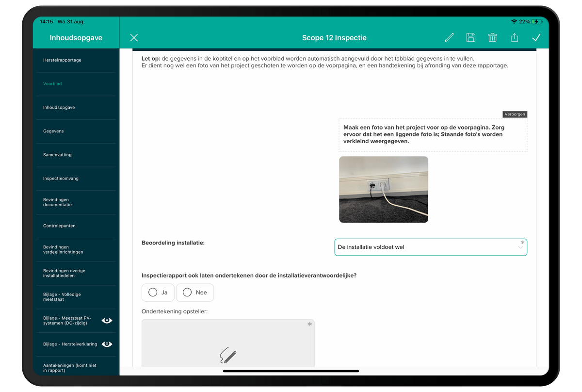Tap the signature pen icon
Image resolution: width=582 pixels, height=392 pixels.
pyautogui.click(x=228, y=355)
